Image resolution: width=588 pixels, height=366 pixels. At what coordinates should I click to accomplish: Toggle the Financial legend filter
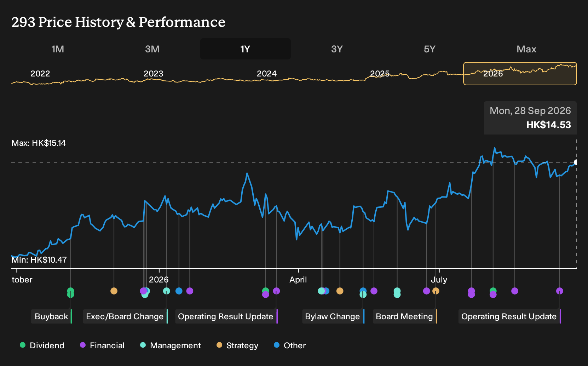coord(102,345)
